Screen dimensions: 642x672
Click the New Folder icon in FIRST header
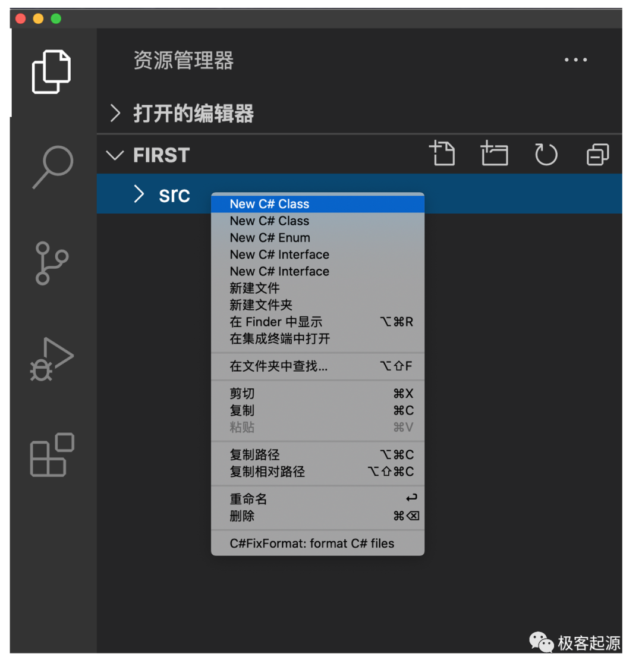click(x=494, y=153)
